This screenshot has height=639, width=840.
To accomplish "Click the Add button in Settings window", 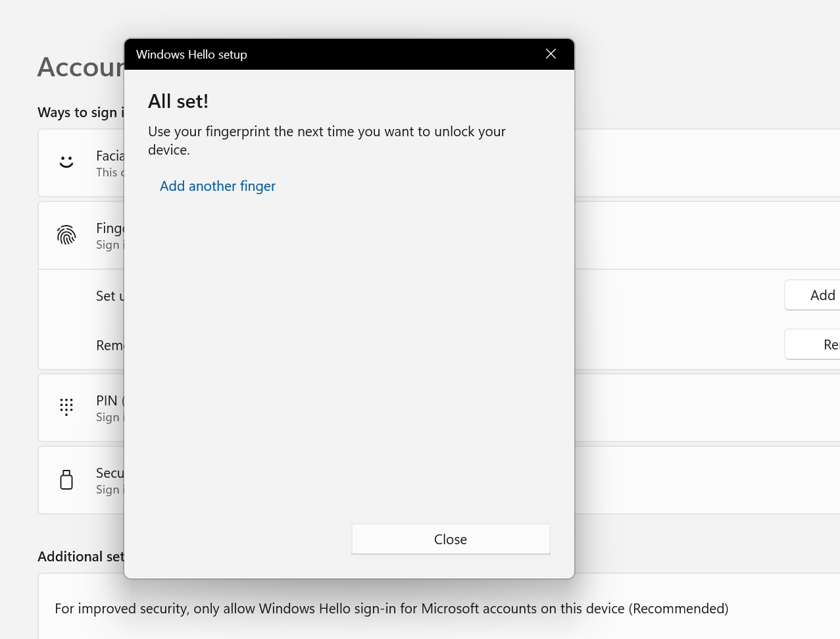I will (x=813, y=295).
